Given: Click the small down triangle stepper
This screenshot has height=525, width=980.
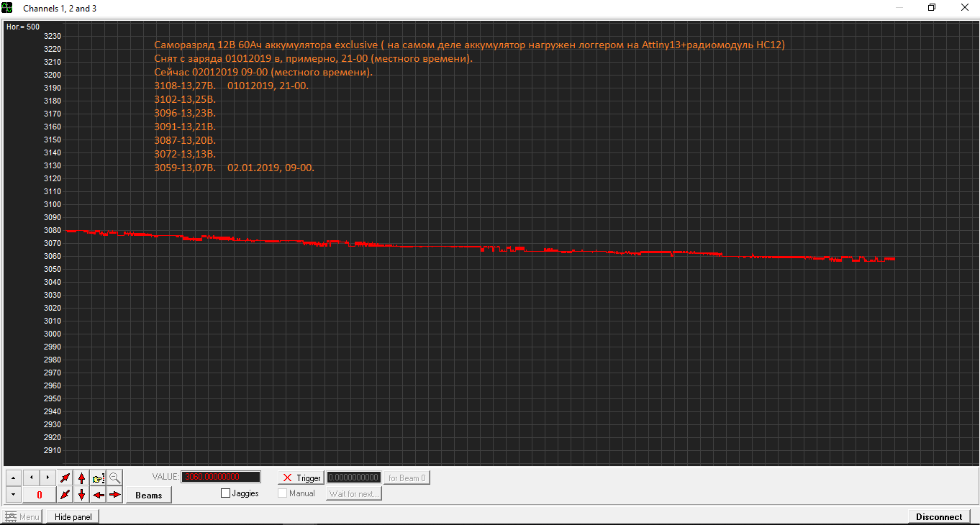Looking at the screenshot, I should [x=13, y=495].
